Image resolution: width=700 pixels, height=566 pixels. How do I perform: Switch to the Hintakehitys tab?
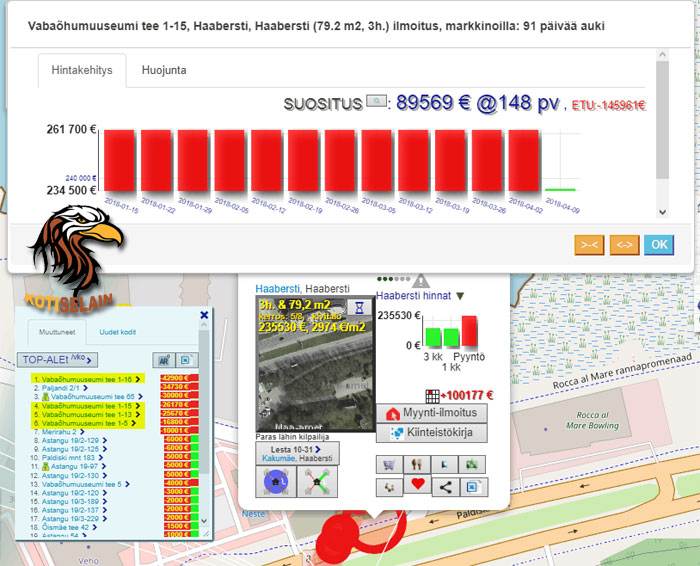(x=82, y=70)
